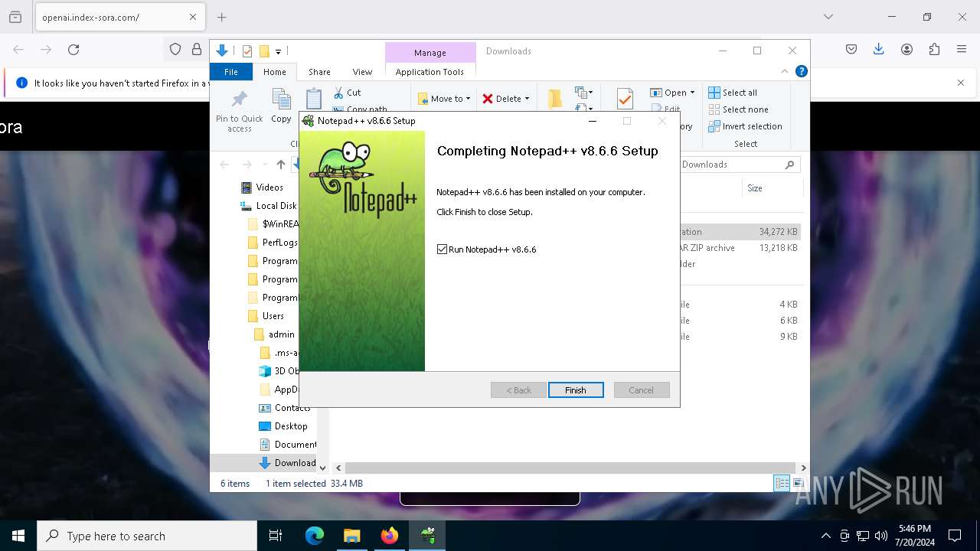Click Properties checkmark icon in ribbon
Screen dimensions: 980x551
(625, 99)
